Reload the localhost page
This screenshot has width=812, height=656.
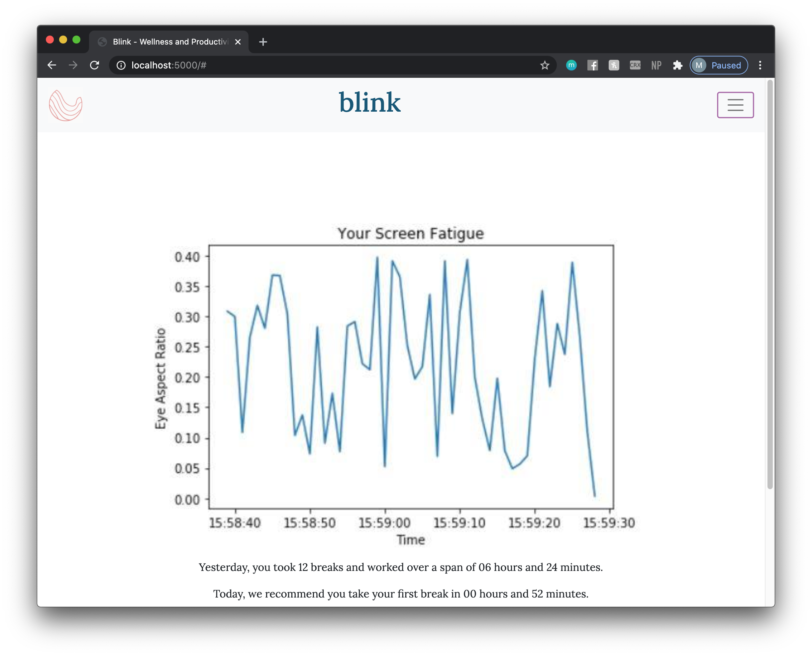click(94, 65)
